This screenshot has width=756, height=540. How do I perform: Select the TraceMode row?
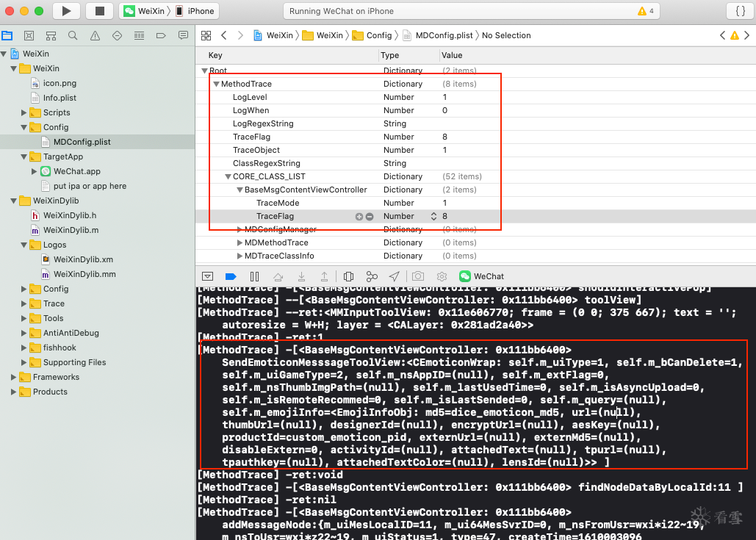(475, 203)
